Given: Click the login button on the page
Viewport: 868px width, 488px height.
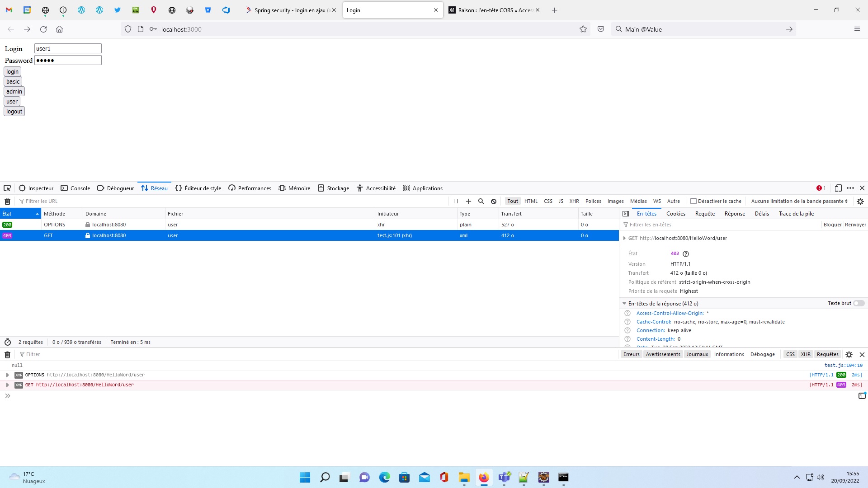Looking at the screenshot, I should point(12,72).
